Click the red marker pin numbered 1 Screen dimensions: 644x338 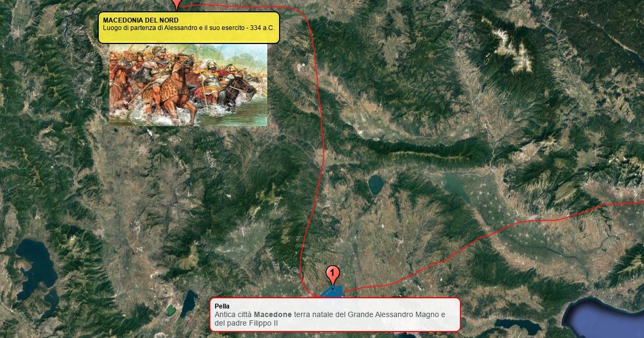[332, 275]
